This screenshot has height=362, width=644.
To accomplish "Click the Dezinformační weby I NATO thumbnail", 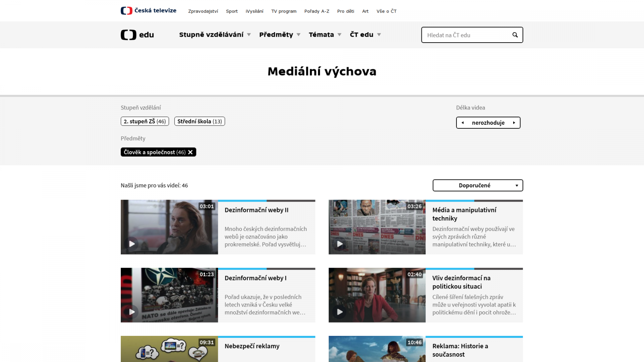I will pos(169,295).
